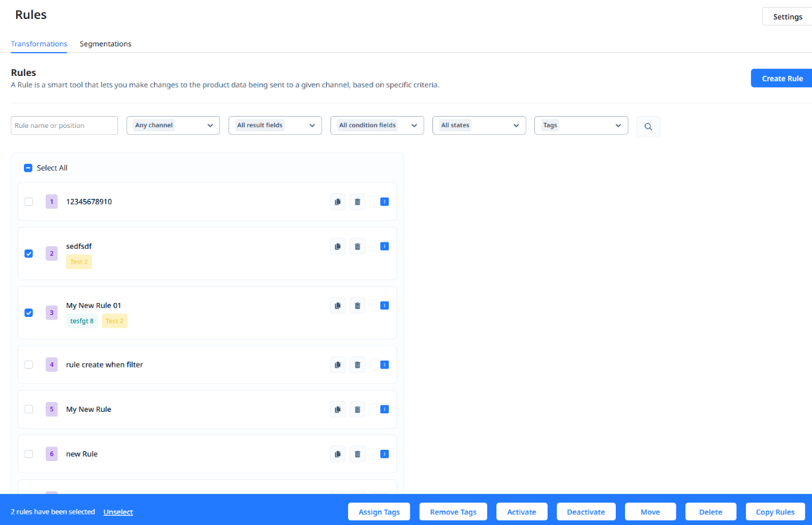Image resolution: width=812 pixels, height=525 pixels.
Task: Toggle the sedfsdf rule active switch
Action: (380, 247)
